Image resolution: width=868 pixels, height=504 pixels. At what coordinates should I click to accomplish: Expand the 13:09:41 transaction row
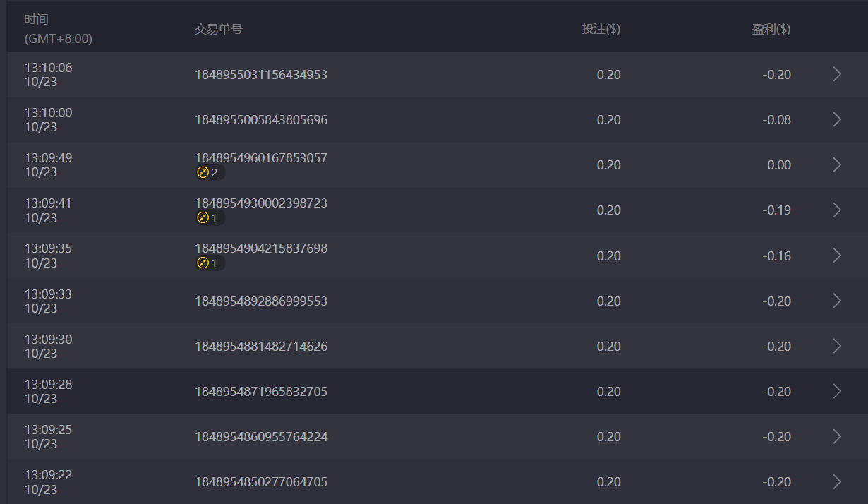pos(837,210)
